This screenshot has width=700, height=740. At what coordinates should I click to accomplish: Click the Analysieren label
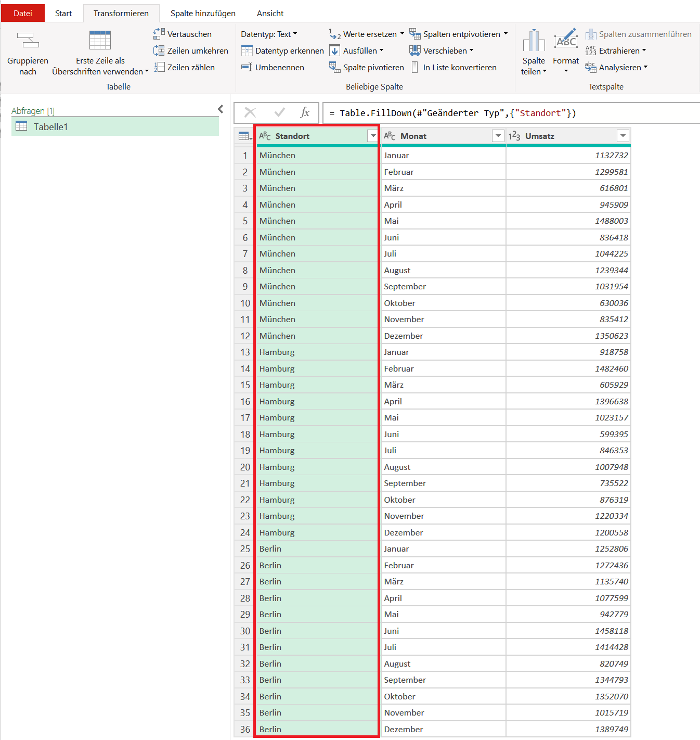click(x=620, y=67)
